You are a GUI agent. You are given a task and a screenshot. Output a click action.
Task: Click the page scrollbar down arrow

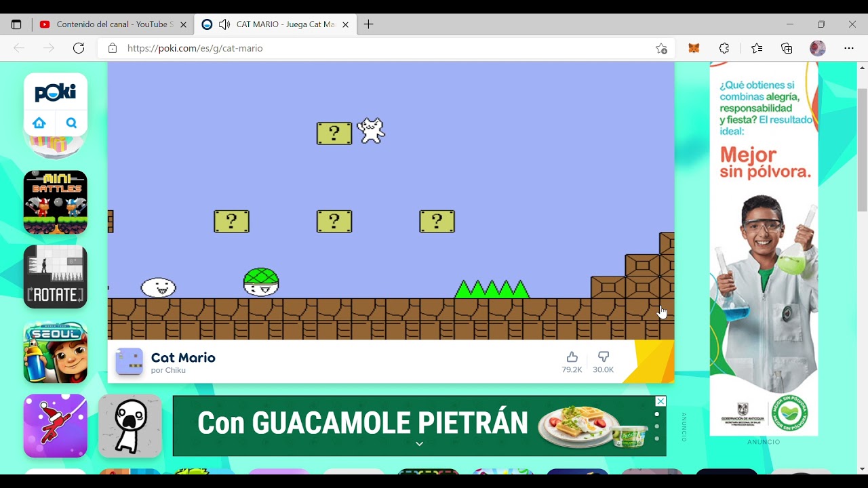click(x=863, y=469)
